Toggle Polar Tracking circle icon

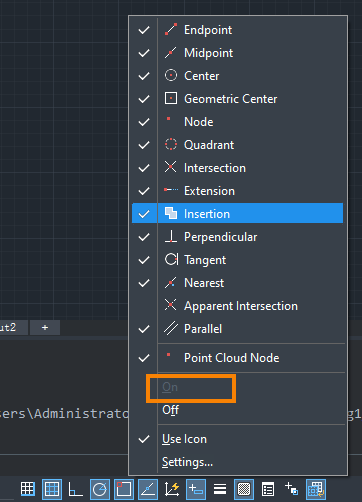point(100,489)
